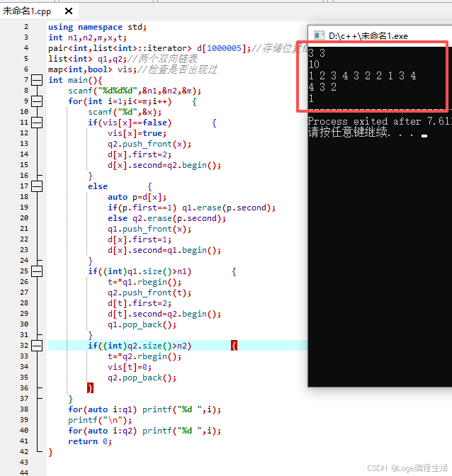Click the 'auto p=d[x];' statement
This screenshot has width=452, height=476.
click(137, 197)
